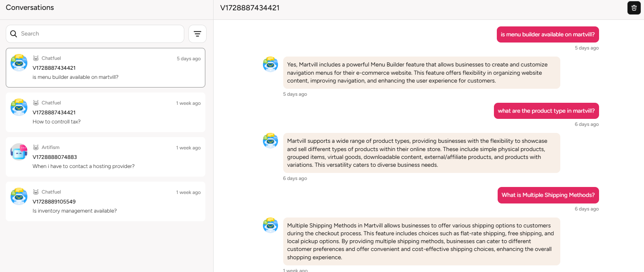Click bot avatar beside shipping methods reply
Image resolution: width=644 pixels, height=272 pixels.
pos(270,225)
